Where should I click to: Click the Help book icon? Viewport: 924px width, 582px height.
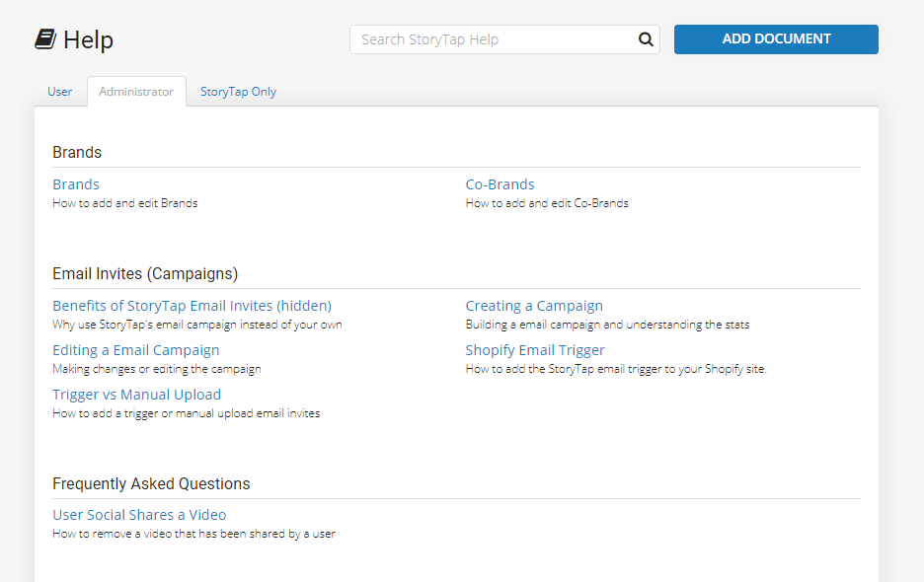[x=45, y=39]
